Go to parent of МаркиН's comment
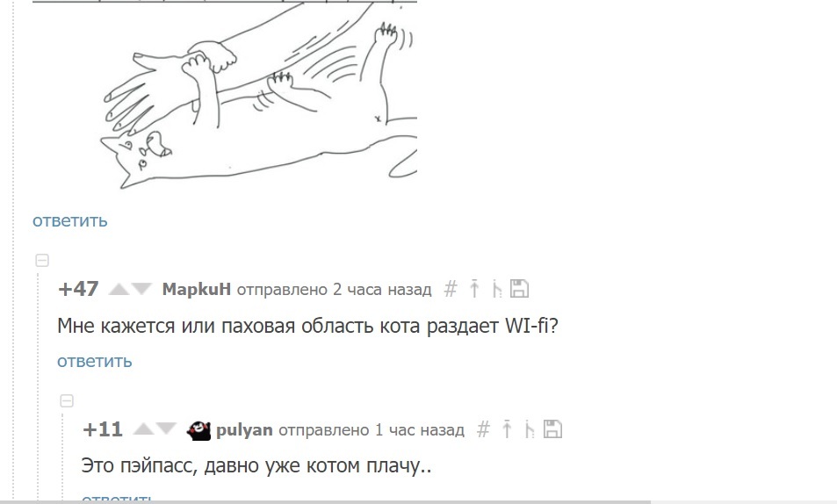This screenshot has width=837, height=504. pos(474,289)
